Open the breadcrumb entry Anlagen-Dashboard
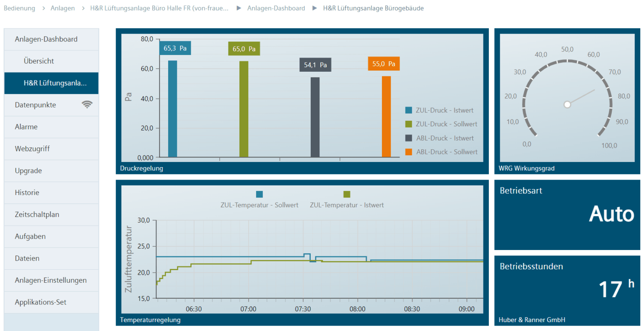This screenshot has width=644, height=331. coord(276,8)
